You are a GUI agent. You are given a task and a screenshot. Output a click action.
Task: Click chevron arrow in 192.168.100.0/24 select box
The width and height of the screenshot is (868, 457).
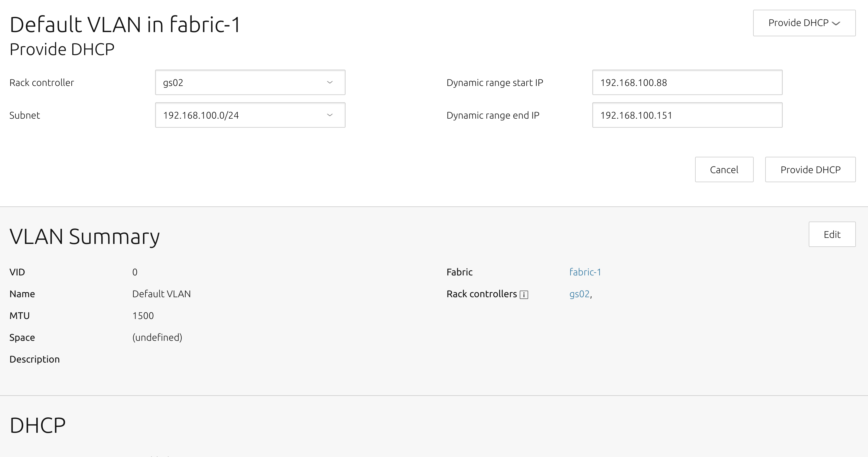(x=330, y=115)
